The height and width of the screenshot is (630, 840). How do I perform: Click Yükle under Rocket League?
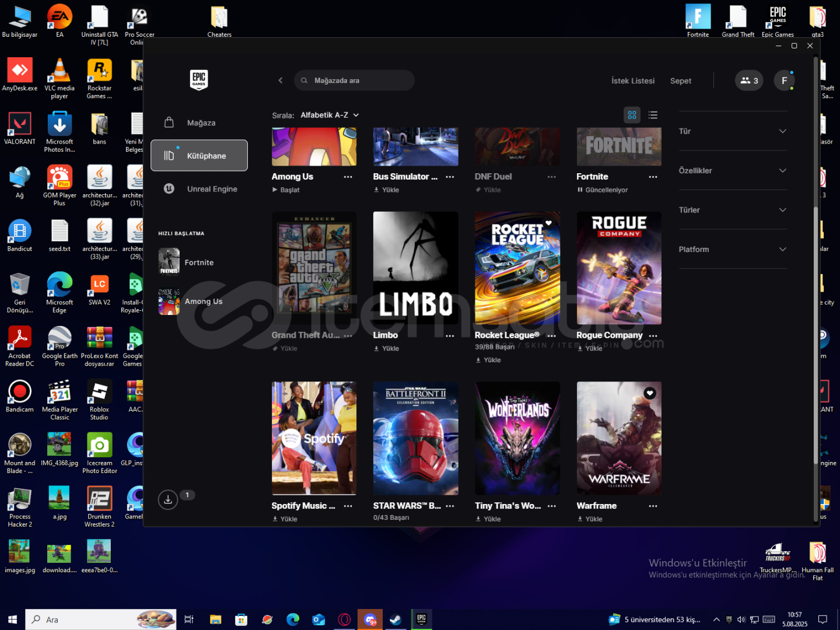click(488, 360)
